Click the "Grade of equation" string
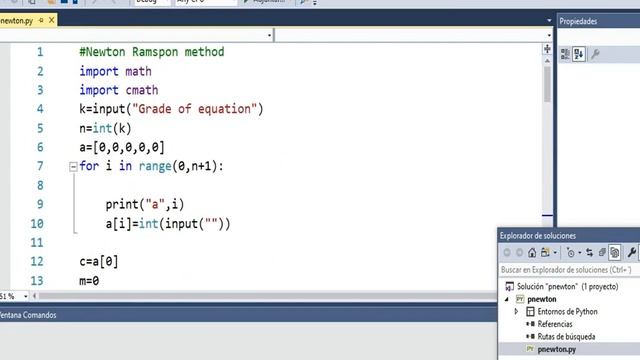640x360 pixels. coord(194,109)
